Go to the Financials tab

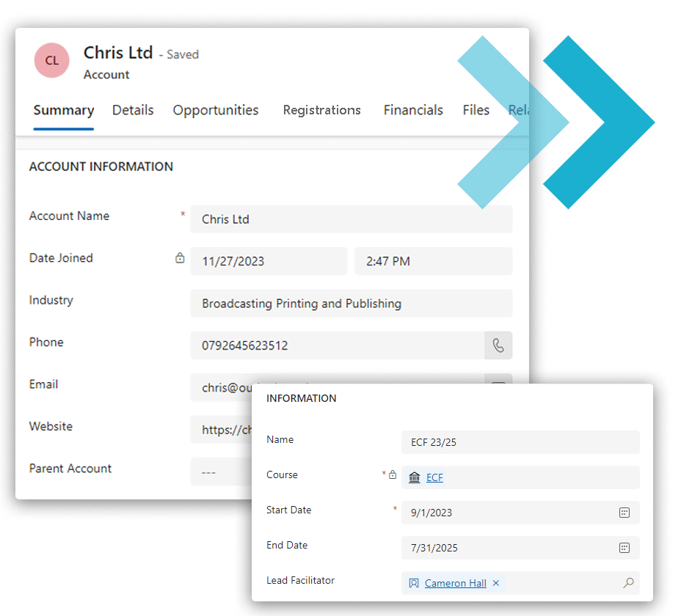coord(413,110)
